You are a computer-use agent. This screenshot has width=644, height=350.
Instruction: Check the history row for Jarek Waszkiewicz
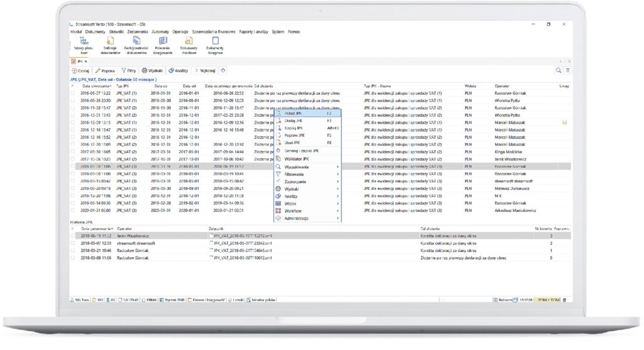72,235
